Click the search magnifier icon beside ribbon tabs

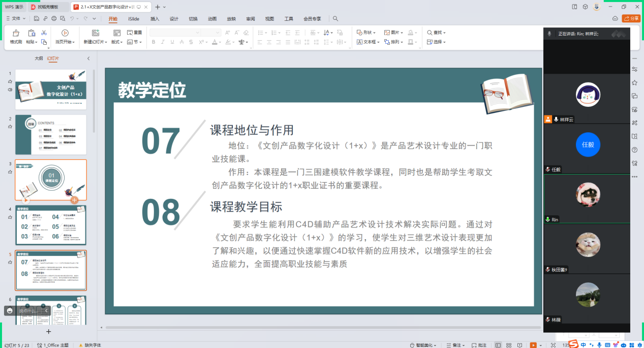pyautogui.click(x=335, y=19)
